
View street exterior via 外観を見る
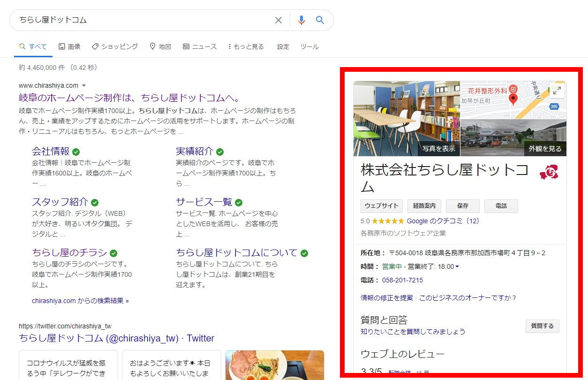[513, 138]
